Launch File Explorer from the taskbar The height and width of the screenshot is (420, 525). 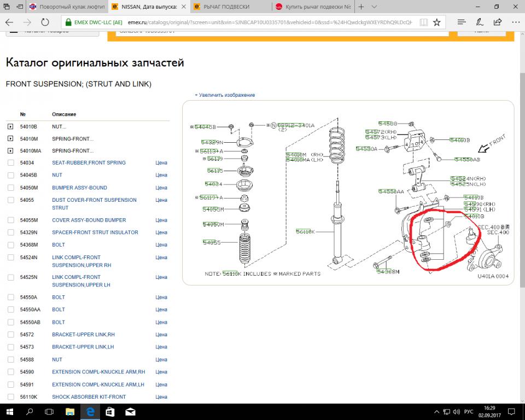click(x=70, y=412)
